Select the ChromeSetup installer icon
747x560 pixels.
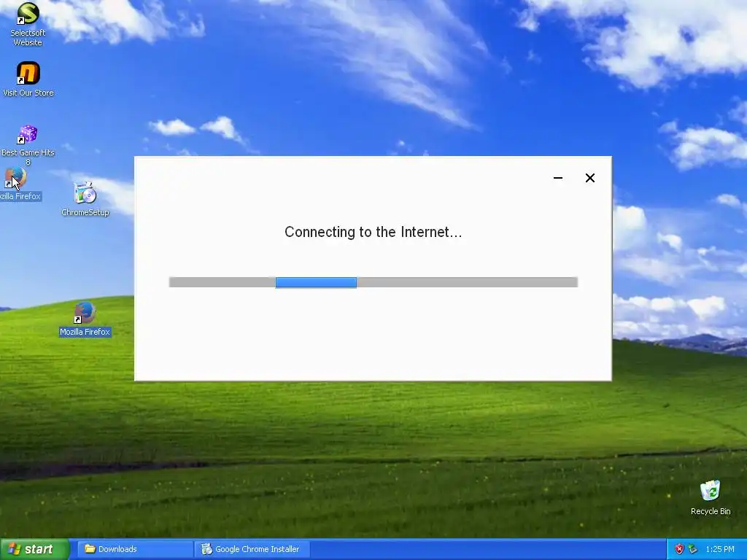(x=85, y=199)
